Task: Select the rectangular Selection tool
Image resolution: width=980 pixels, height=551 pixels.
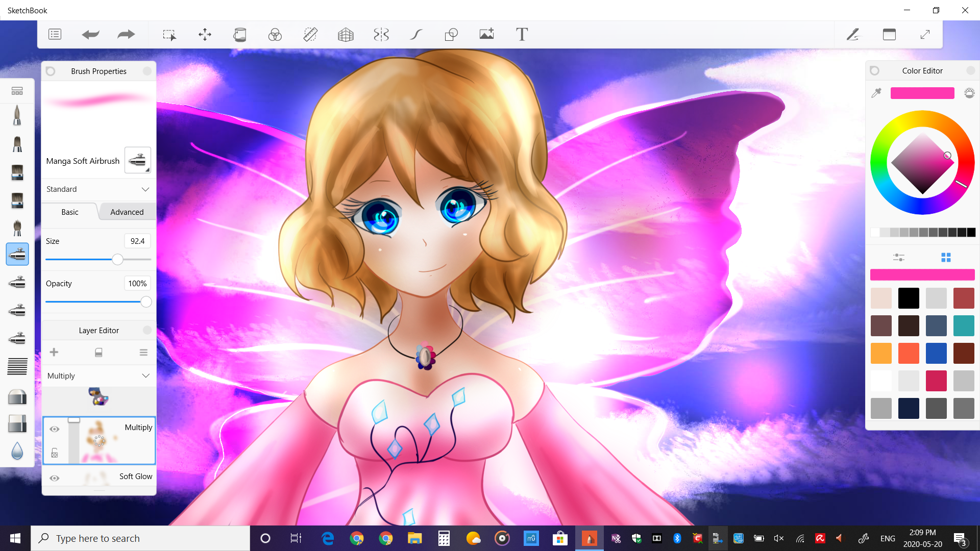Action: point(169,35)
